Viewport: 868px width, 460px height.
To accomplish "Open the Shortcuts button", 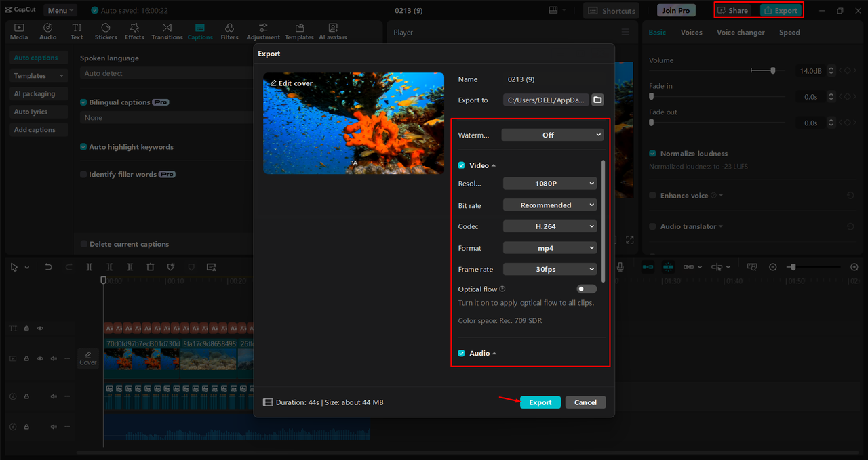I will [x=611, y=10].
